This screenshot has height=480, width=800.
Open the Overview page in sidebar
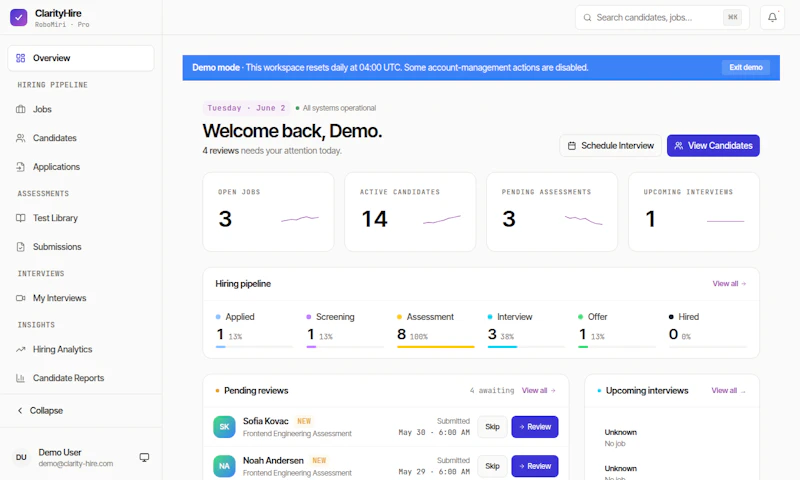click(81, 58)
